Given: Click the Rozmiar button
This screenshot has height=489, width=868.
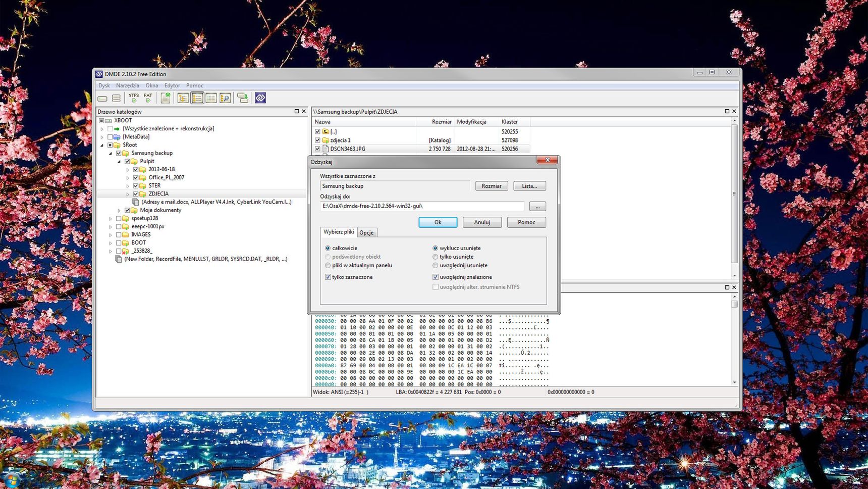Looking at the screenshot, I should [491, 186].
